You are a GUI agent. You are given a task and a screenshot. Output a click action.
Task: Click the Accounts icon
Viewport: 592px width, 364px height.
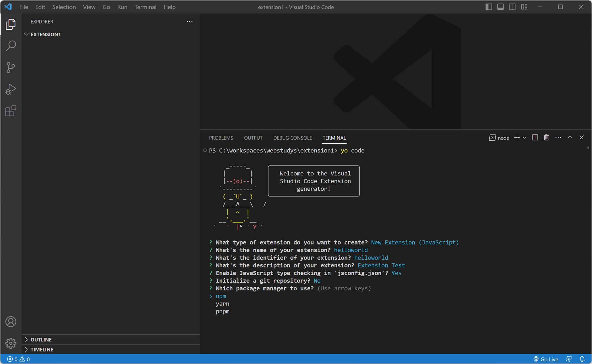tap(11, 322)
